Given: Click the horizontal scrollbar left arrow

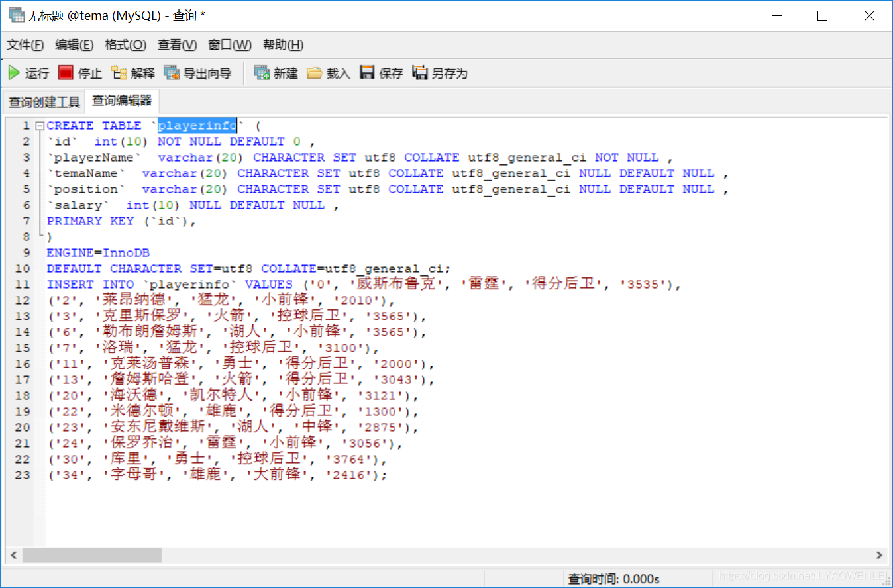Looking at the screenshot, I should (x=13, y=555).
